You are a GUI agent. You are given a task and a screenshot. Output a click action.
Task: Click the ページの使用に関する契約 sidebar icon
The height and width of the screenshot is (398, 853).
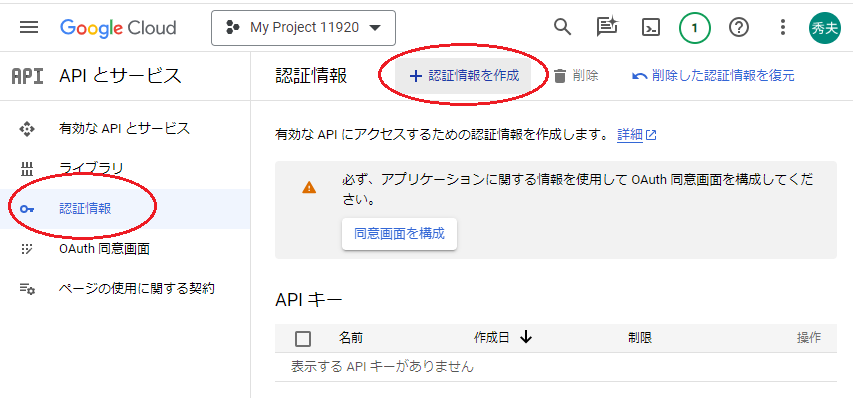pos(27,289)
